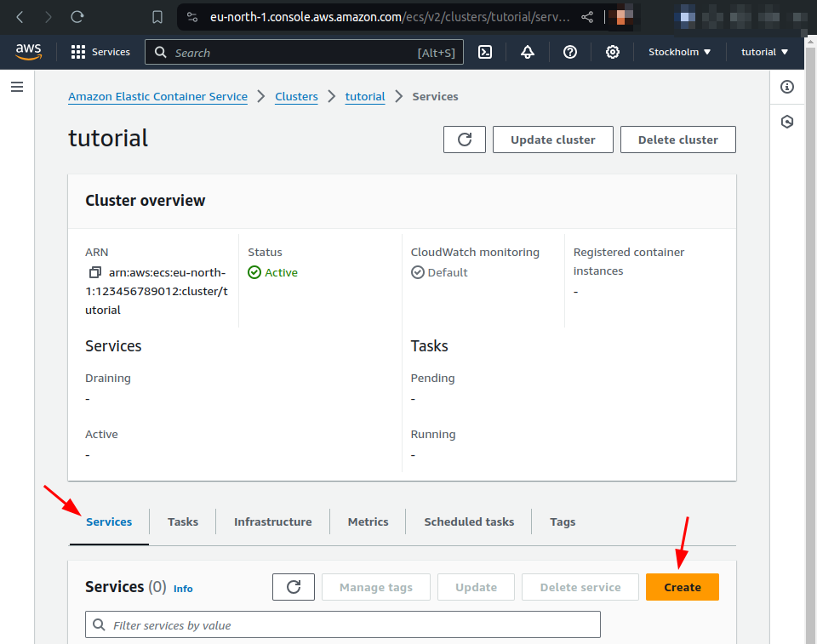Click the Registered container instances label
Image resolution: width=817 pixels, height=644 pixels.
(x=628, y=261)
